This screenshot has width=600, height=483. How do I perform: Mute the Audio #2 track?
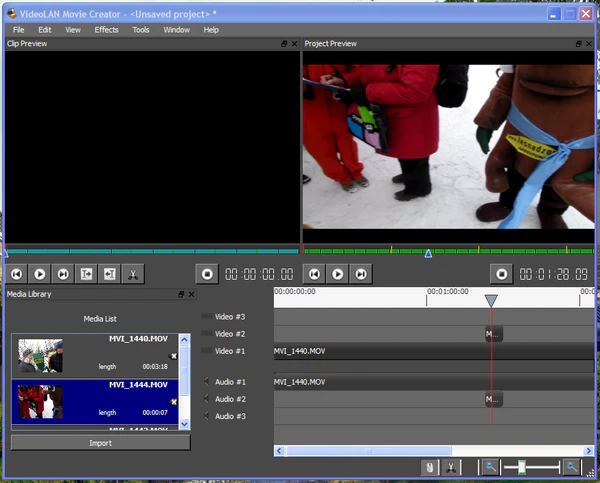[x=207, y=399]
